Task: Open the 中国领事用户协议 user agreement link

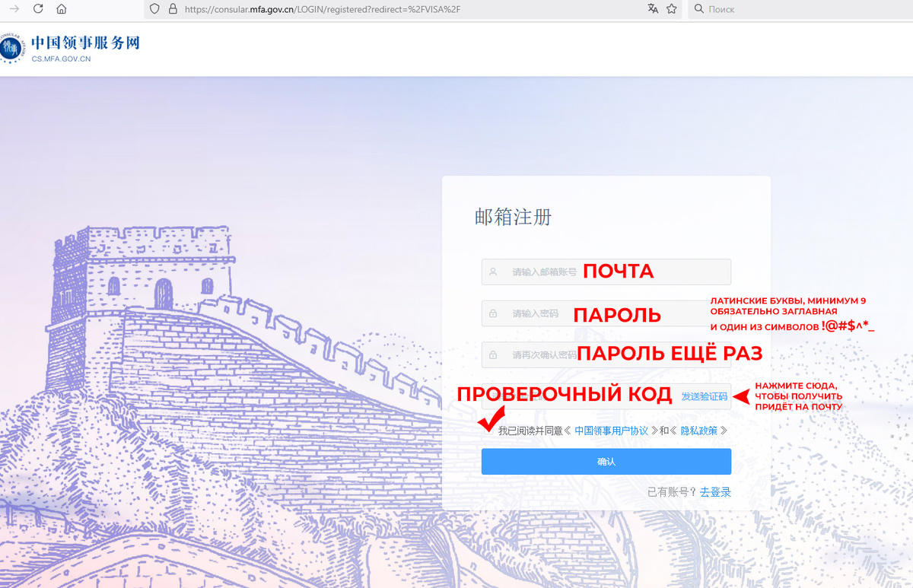Action: point(611,431)
